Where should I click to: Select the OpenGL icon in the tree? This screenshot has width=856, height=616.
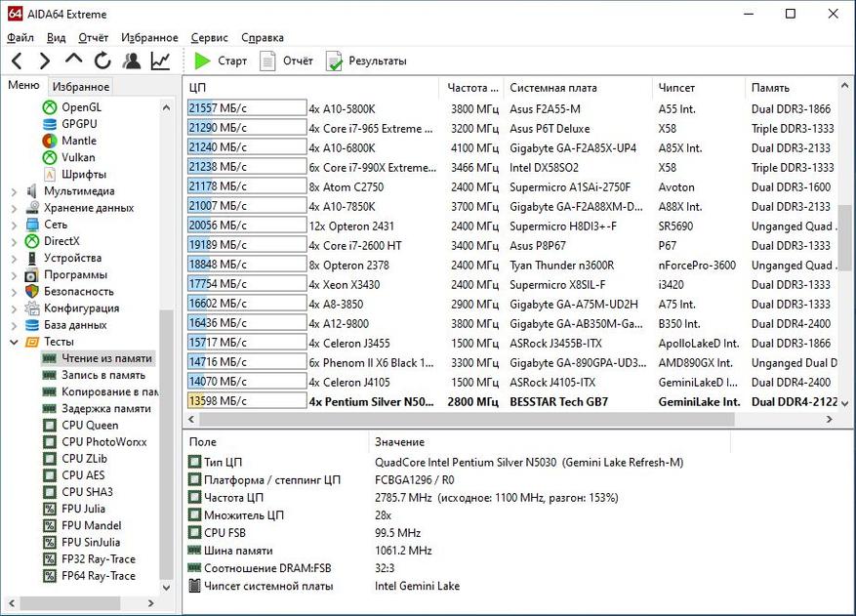50,107
